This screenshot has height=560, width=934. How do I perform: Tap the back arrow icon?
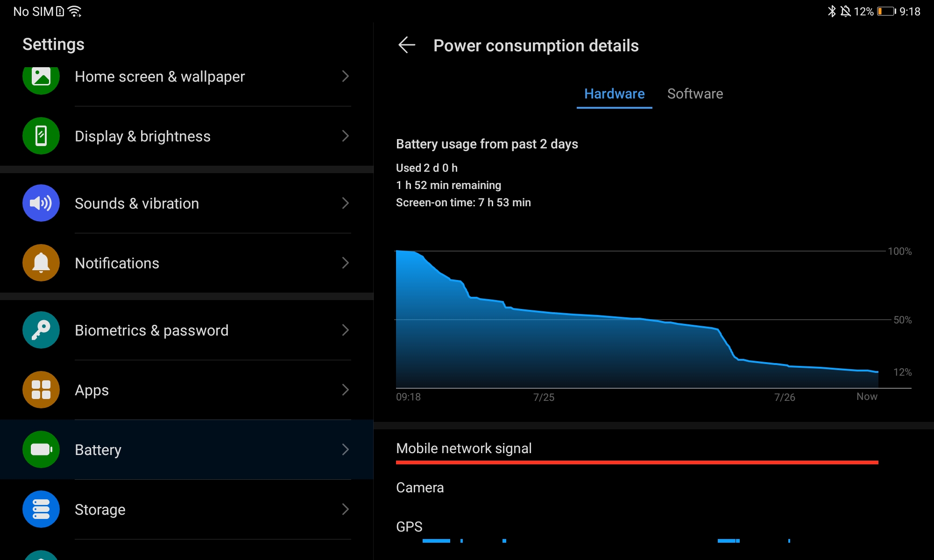407,45
